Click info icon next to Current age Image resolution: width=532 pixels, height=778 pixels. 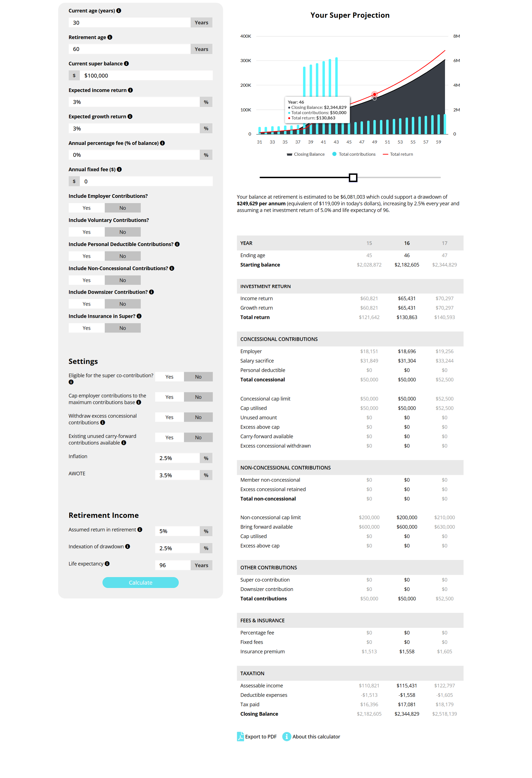[x=119, y=11]
